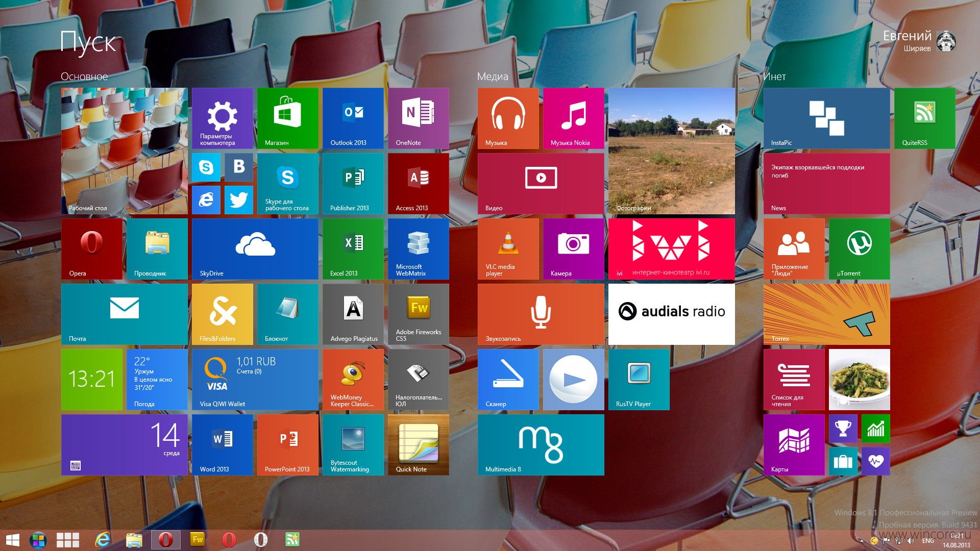Open the small Internet Explorer tile

tap(206, 200)
